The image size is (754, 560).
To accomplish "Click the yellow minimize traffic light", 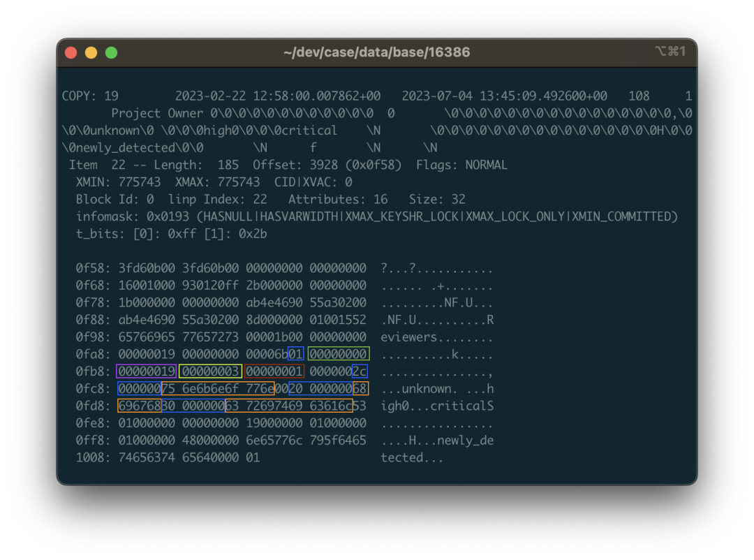I will click(x=90, y=52).
